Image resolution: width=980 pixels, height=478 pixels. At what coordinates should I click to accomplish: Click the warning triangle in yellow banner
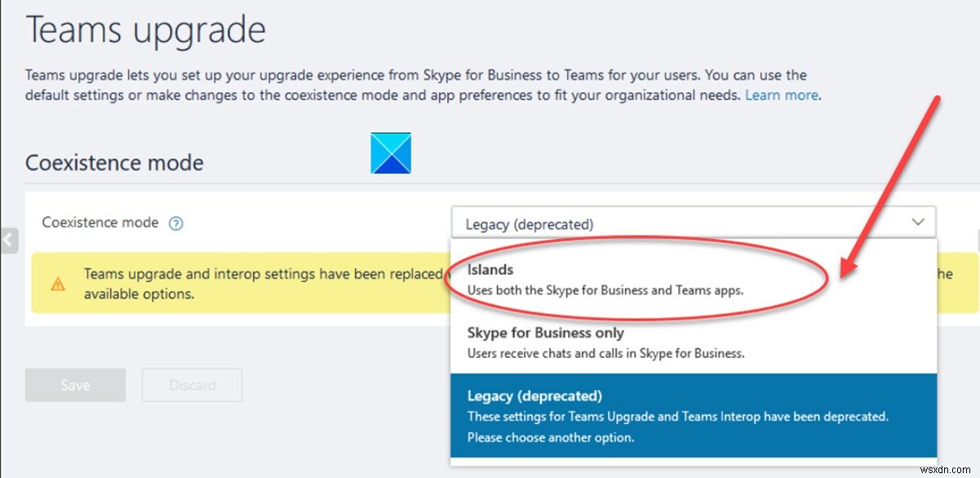(57, 283)
